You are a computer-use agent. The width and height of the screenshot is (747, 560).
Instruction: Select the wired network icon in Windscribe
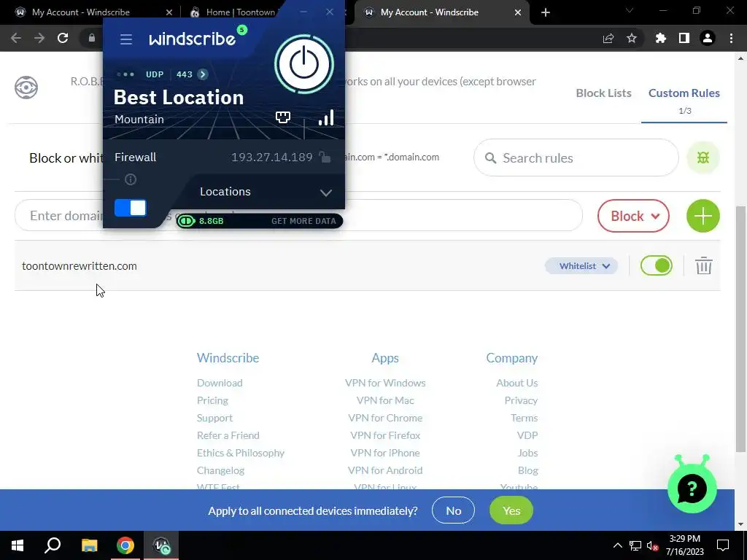pos(283,117)
